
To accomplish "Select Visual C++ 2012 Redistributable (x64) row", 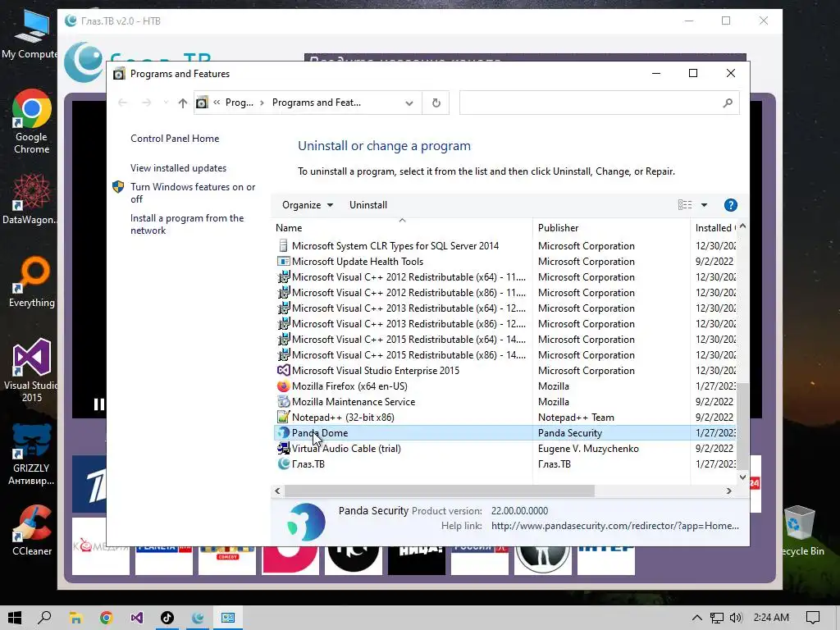I will pyautogui.click(x=505, y=277).
